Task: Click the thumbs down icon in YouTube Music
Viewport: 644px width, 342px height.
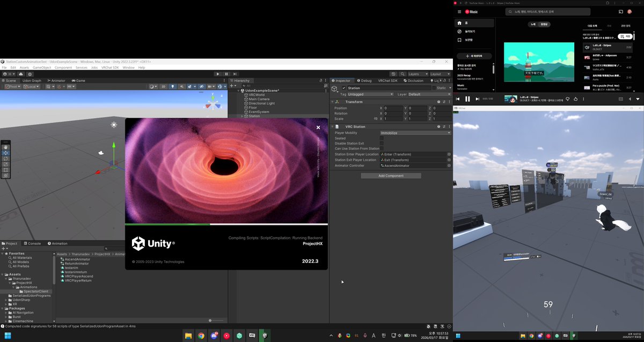Action: [568, 99]
